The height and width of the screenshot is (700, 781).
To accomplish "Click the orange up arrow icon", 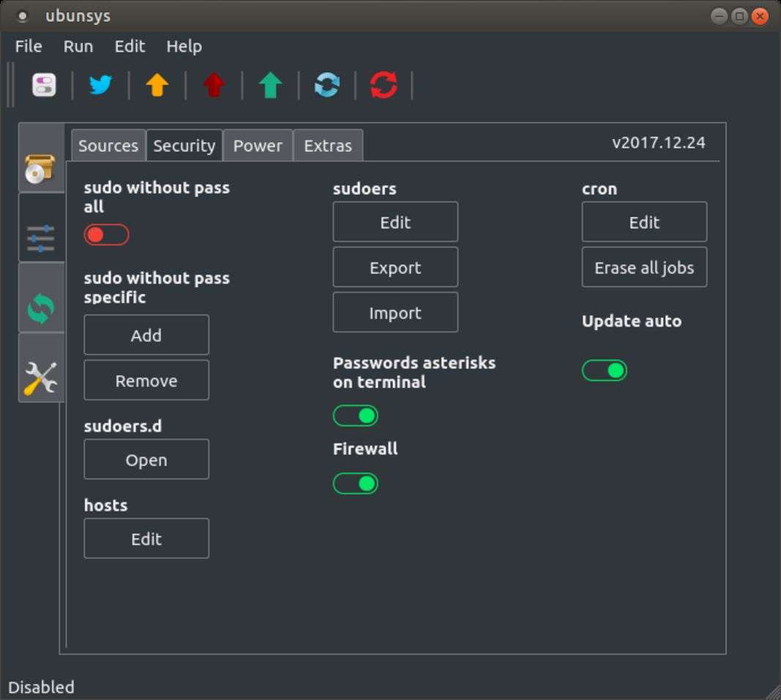I will point(157,86).
